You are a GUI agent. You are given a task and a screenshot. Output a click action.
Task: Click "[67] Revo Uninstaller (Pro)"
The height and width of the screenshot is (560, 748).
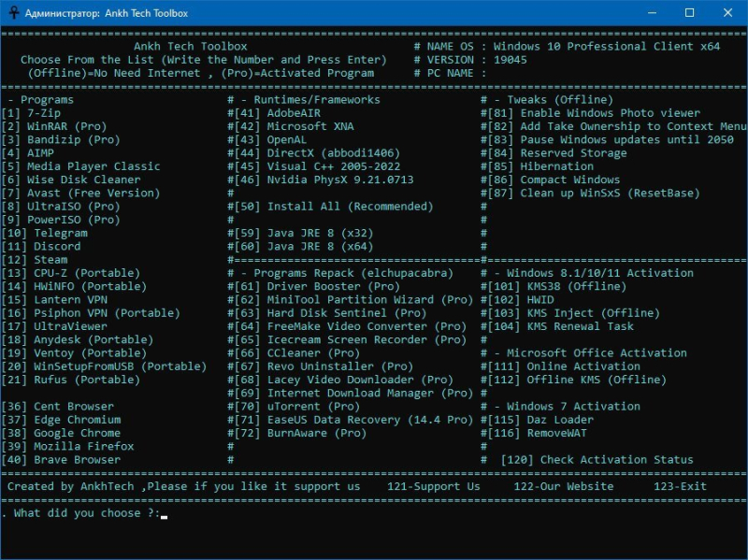pos(324,366)
